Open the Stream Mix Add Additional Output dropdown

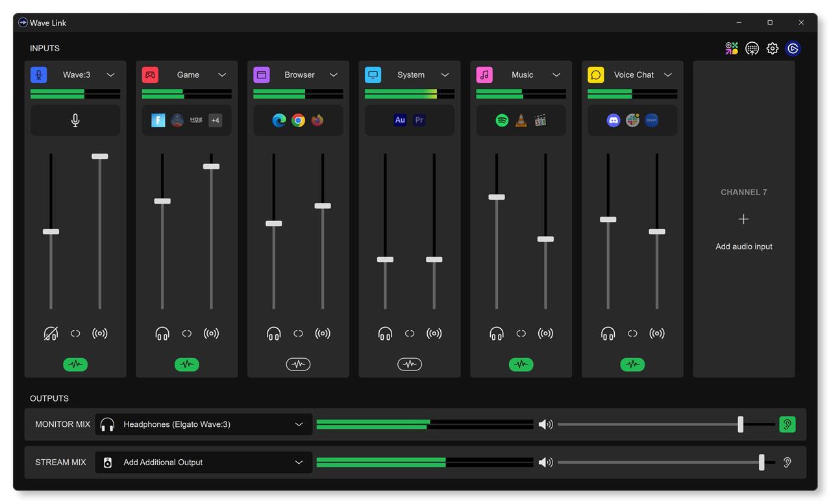pyautogui.click(x=299, y=462)
